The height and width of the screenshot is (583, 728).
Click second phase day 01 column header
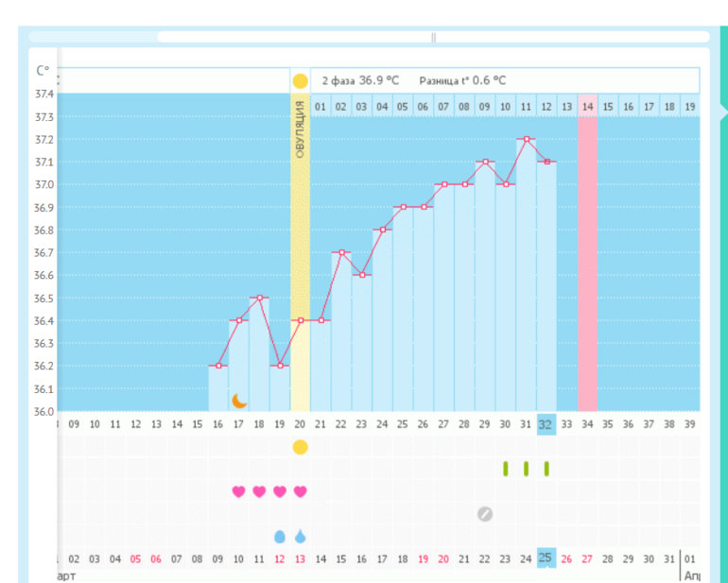pyautogui.click(x=321, y=106)
